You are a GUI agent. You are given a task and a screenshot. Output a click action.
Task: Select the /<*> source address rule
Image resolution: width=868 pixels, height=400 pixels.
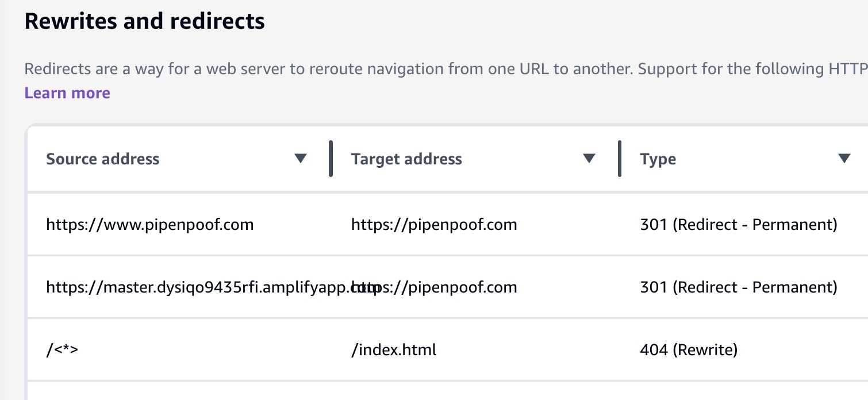coord(62,349)
